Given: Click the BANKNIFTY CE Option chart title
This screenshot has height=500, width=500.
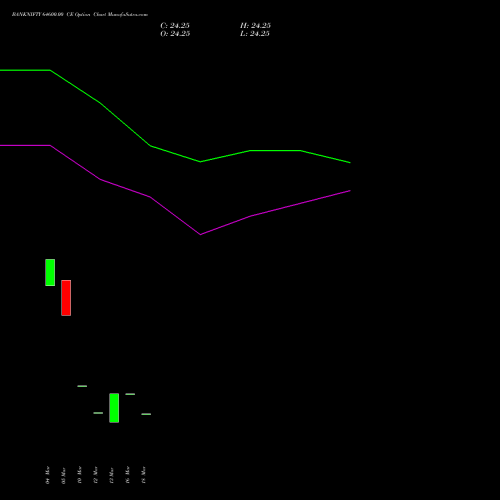Looking at the screenshot, I should (x=80, y=14).
